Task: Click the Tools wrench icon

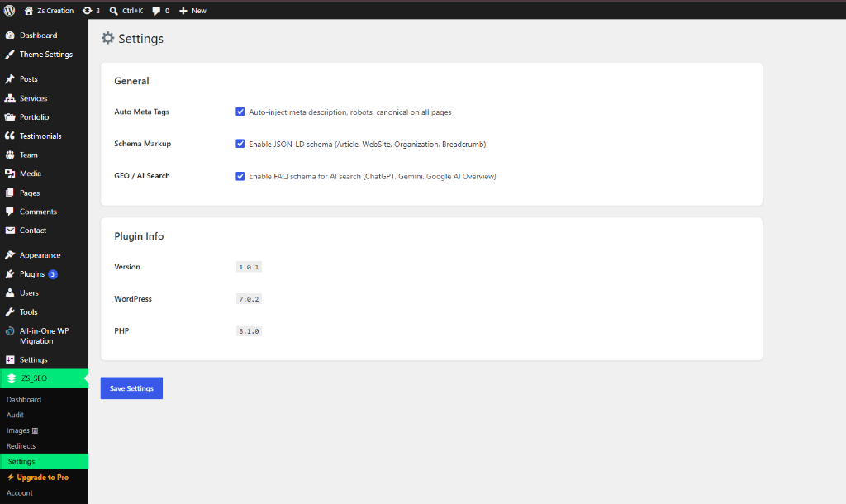Action: click(x=10, y=311)
